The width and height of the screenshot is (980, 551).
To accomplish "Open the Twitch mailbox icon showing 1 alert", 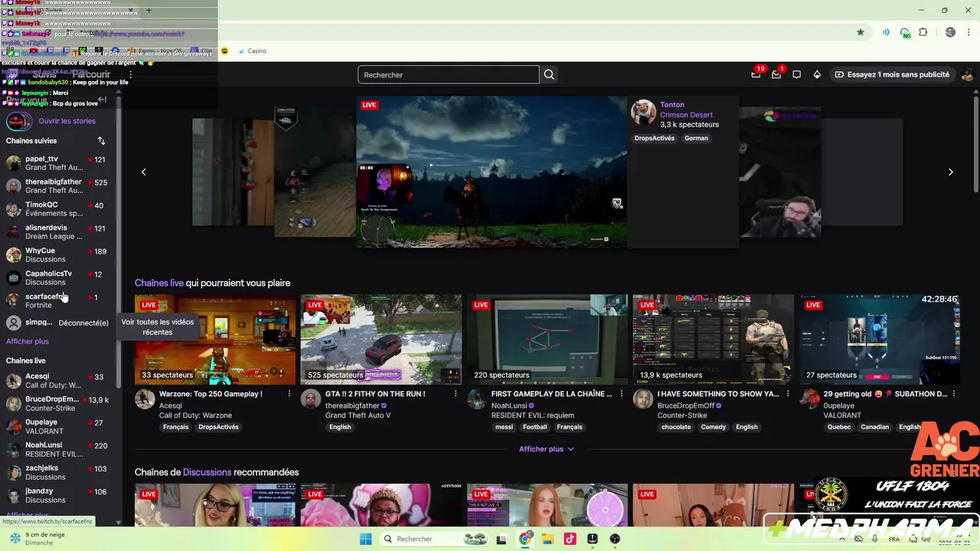I will tap(776, 74).
